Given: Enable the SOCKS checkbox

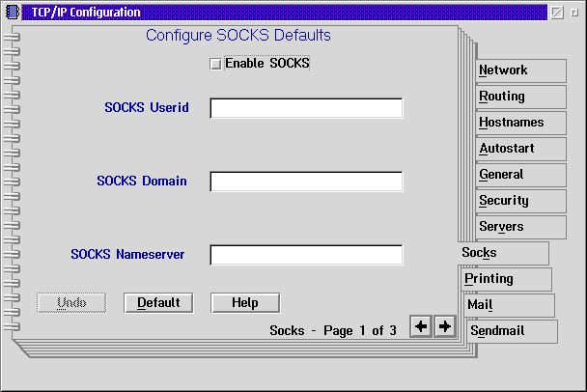Looking at the screenshot, I should [215, 64].
